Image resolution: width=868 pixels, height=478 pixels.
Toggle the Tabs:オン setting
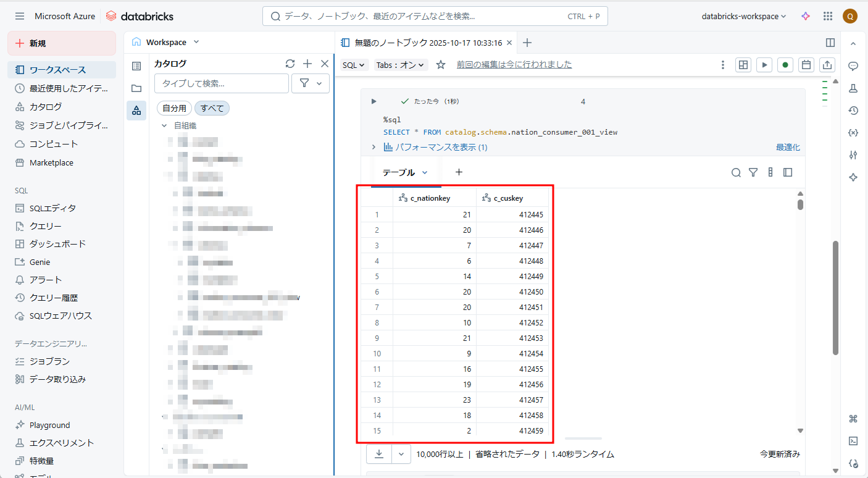coord(400,65)
